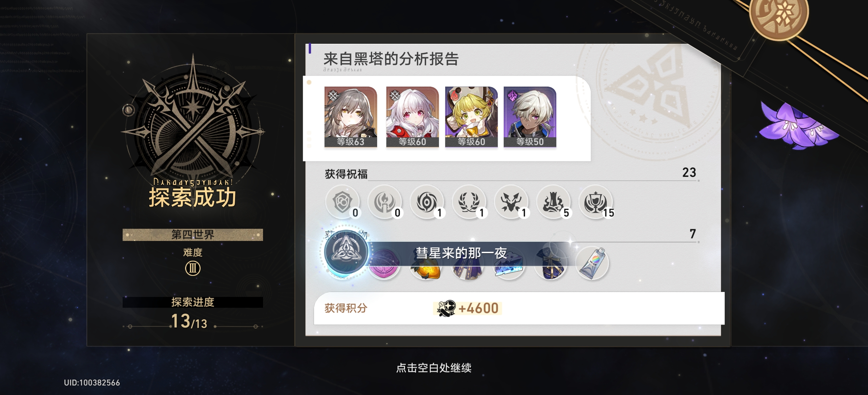Click the 第四世界 world banner
The height and width of the screenshot is (395, 868).
click(x=193, y=234)
